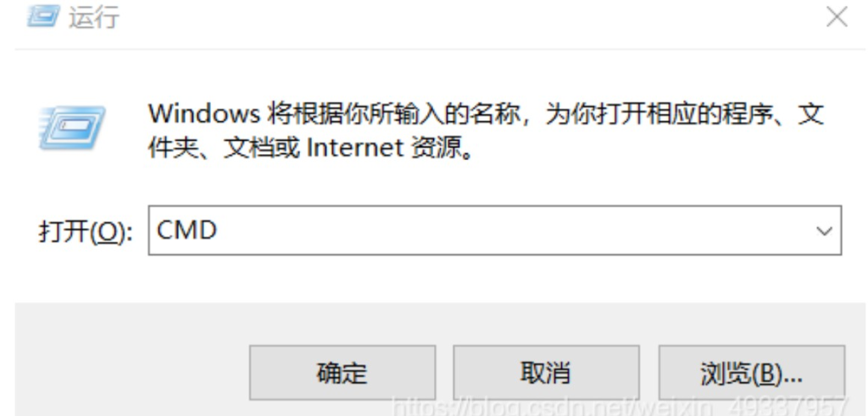Image resolution: width=868 pixels, height=416 pixels.
Task: Click the large Run program icon
Action: pos(72,127)
